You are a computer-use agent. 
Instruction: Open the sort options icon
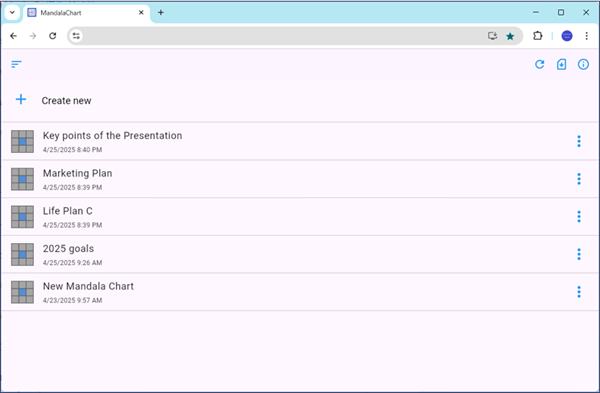click(x=16, y=64)
